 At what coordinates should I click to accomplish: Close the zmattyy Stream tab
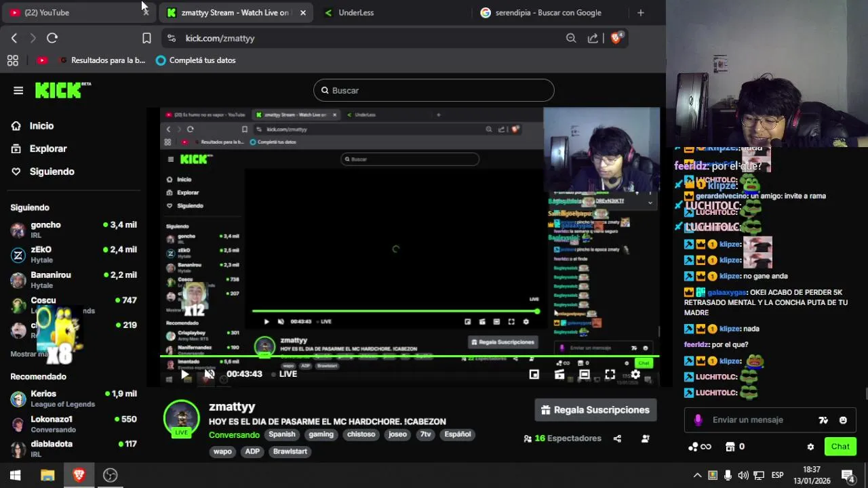303,12
